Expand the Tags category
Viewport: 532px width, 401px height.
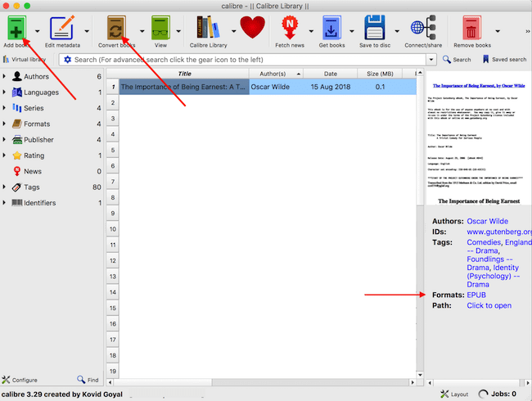[4, 187]
